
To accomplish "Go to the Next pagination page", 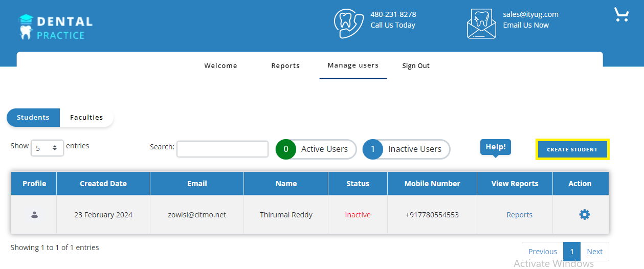I will coord(594,252).
